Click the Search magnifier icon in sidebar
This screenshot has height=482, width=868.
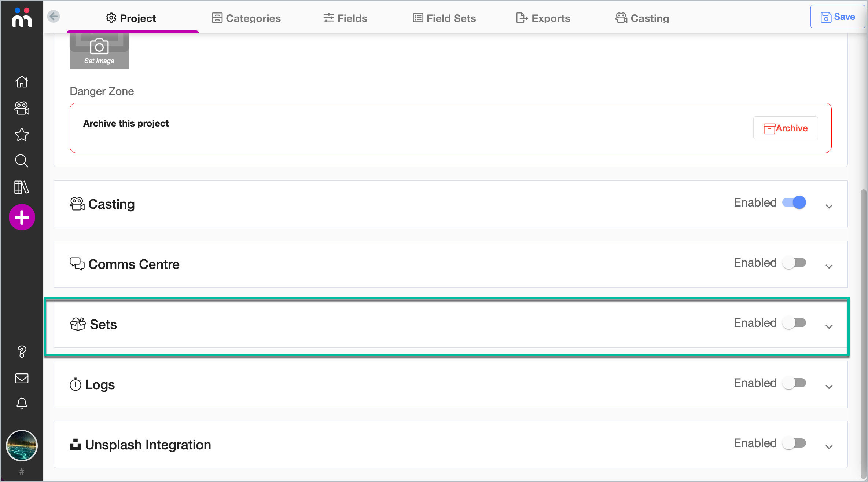pos(22,161)
